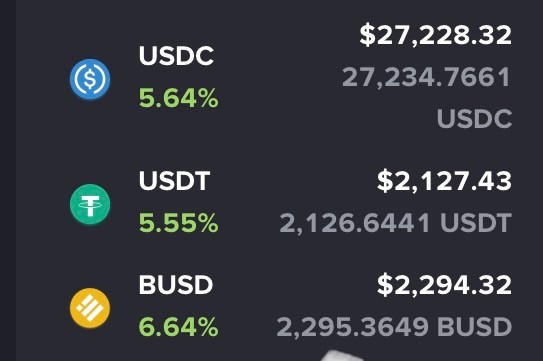Click the 2,295.3649 token quantity

(353, 327)
